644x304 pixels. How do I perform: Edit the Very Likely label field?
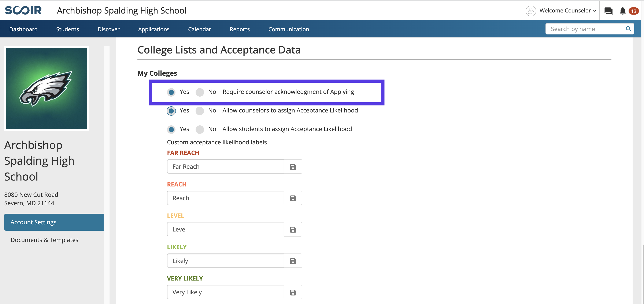226,292
